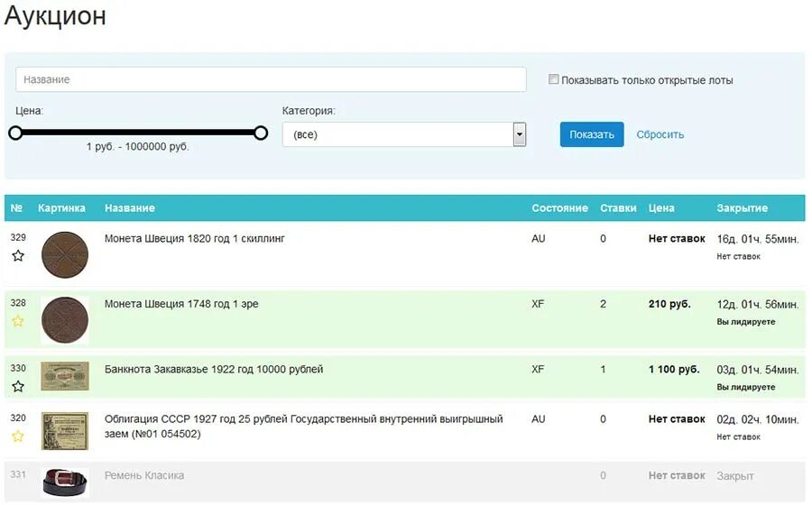Click the XF condition of lot 330
Screen dimensions: 812x505
(x=538, y=370)
